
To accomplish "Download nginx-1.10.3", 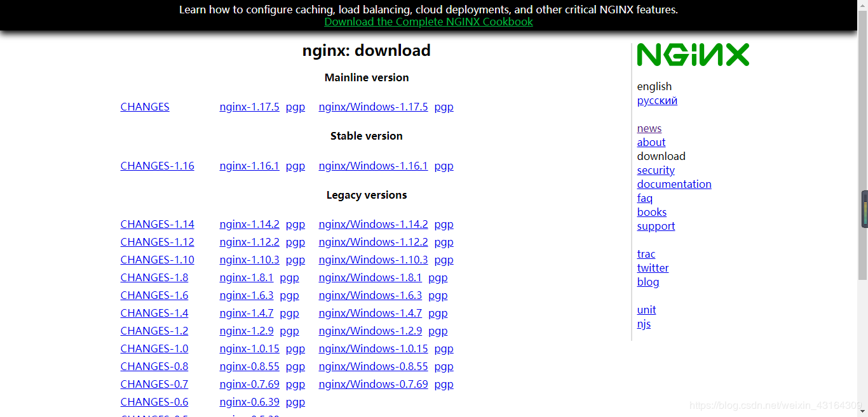I will 249,260.
